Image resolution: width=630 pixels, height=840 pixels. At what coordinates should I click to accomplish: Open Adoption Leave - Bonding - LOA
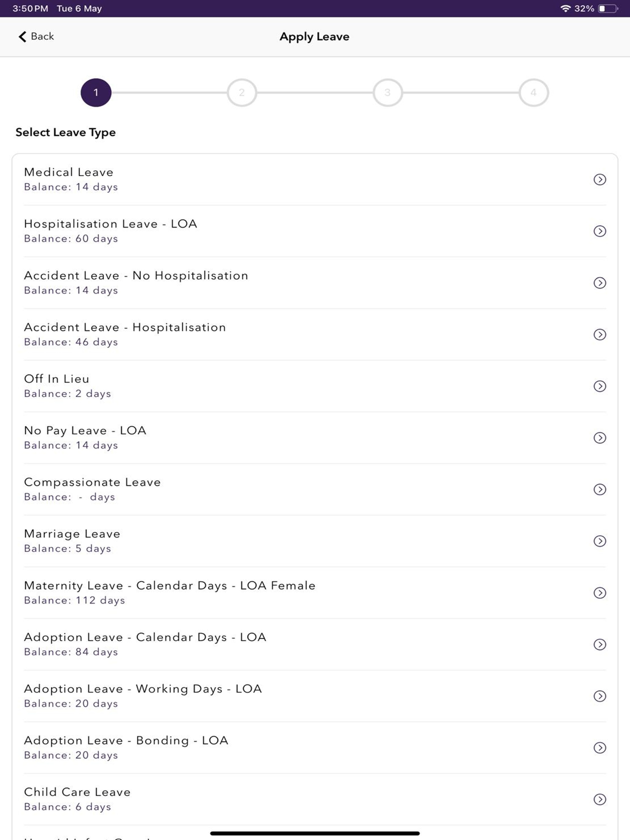coord(315,748)
